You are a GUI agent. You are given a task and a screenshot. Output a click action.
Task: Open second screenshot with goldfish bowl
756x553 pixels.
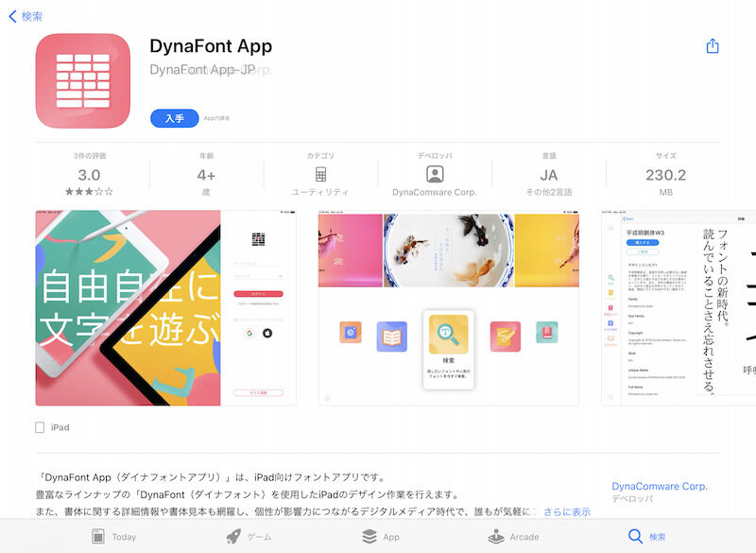point(448,307)
